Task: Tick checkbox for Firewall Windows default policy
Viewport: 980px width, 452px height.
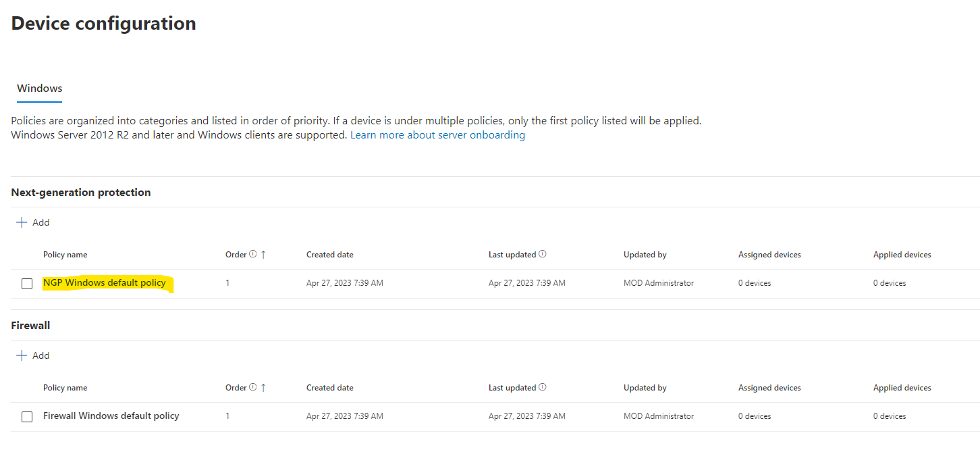Action: tap(27, 417)
